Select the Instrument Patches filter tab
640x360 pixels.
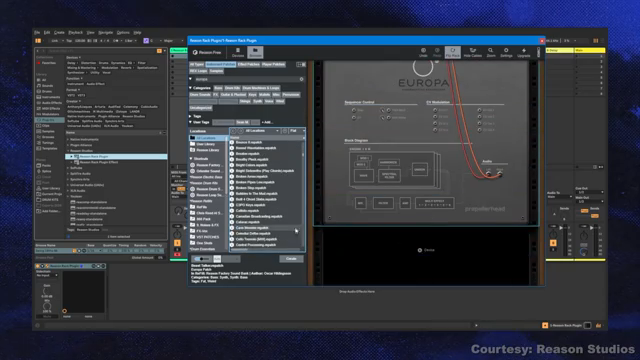click(221, 64)
